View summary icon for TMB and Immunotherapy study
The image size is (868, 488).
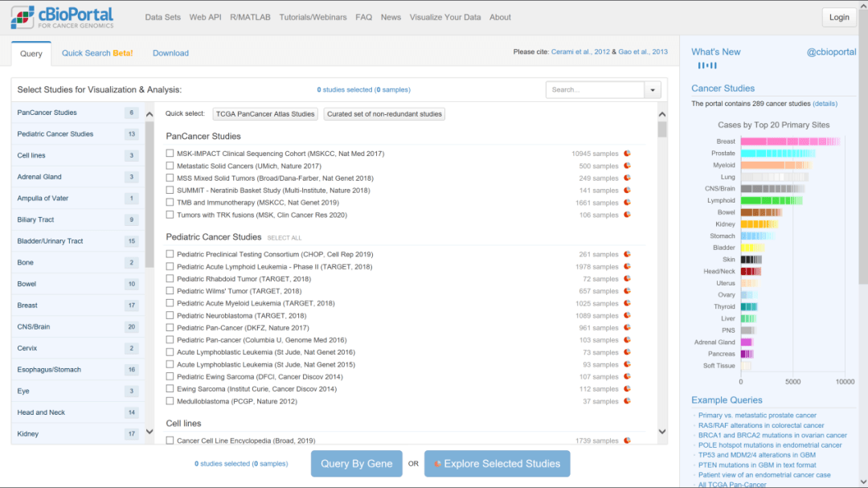click(x=627, y=203)
